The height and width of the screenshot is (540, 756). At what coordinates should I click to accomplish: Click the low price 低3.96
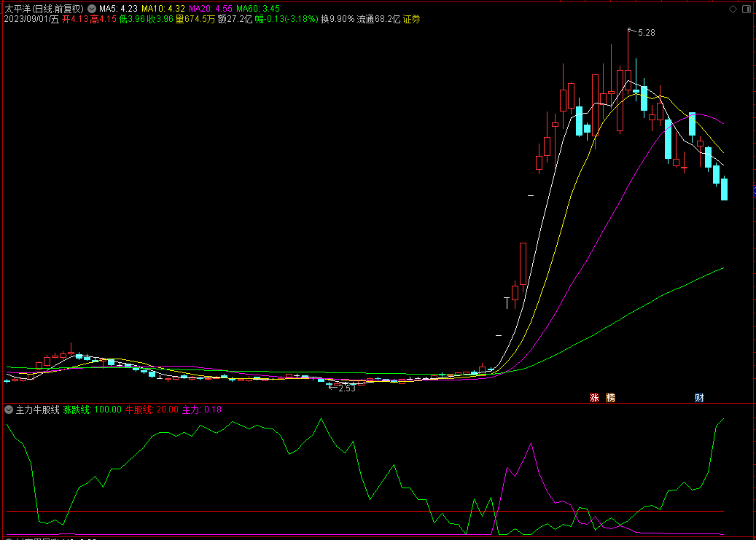[x=132, y=19]
